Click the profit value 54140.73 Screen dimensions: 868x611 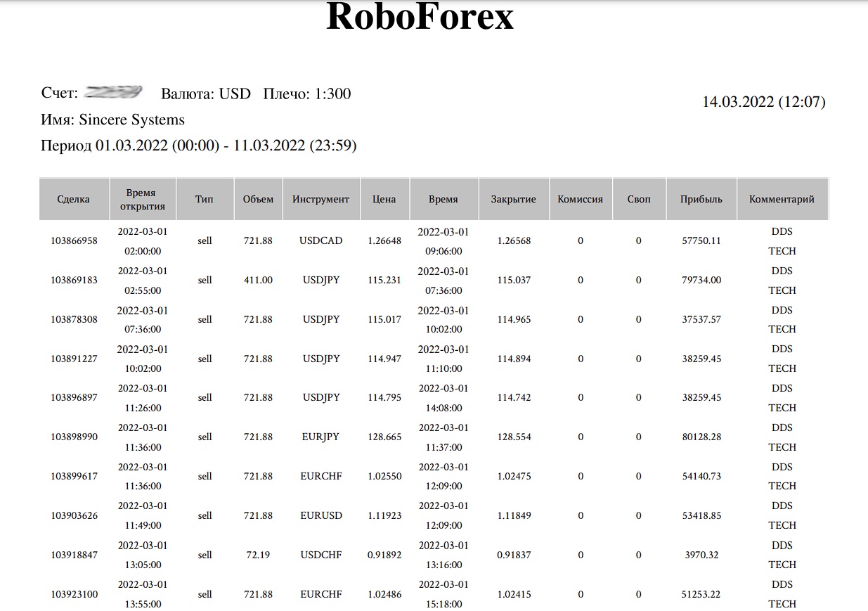[x=701, y=477]
